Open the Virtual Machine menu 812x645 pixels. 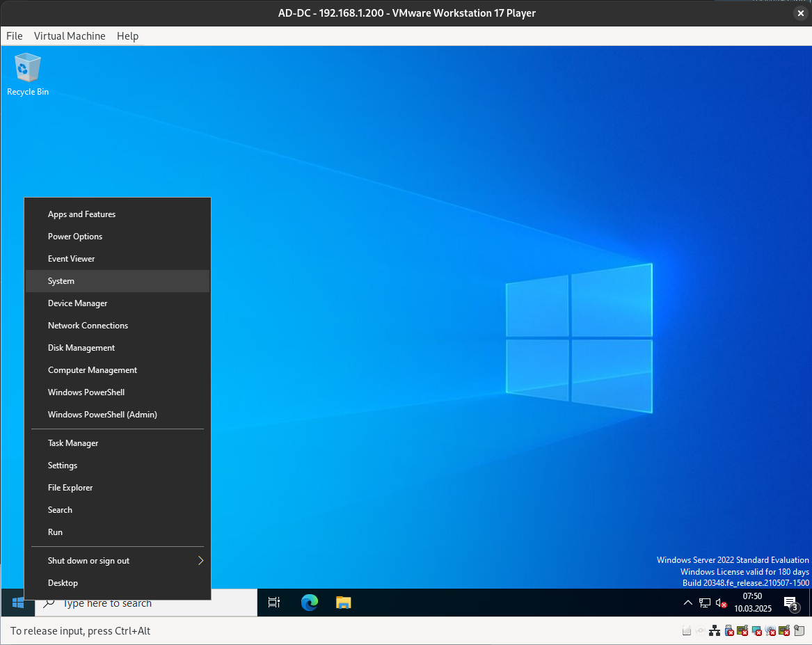pyautogui.click(x=70, y=36)
